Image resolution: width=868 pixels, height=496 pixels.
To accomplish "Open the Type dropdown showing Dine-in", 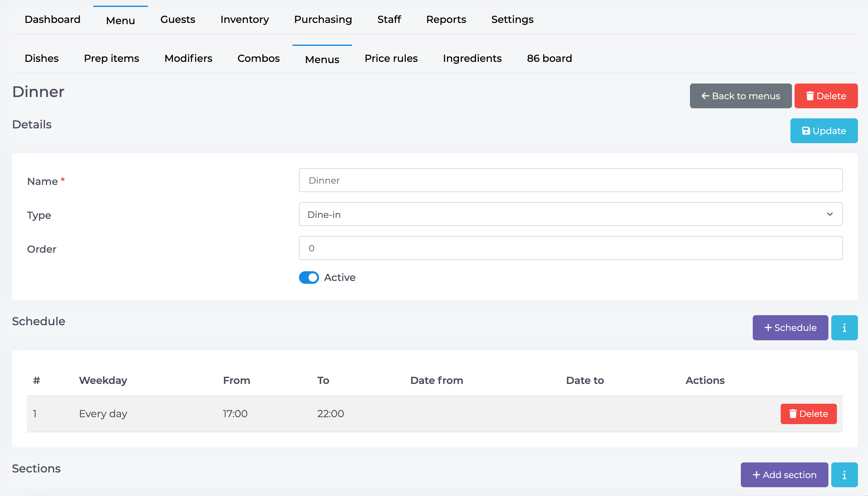I will tap(571, 214).
